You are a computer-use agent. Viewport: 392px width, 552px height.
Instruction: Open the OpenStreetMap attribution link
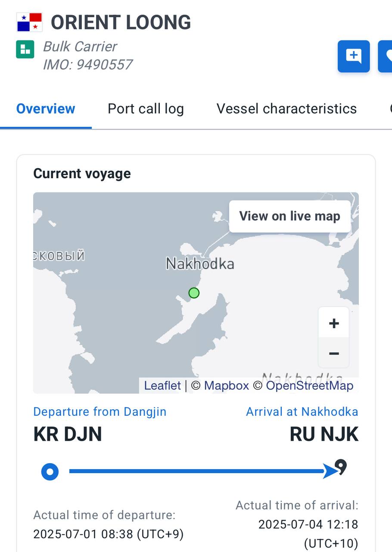[x=310, y=386]
